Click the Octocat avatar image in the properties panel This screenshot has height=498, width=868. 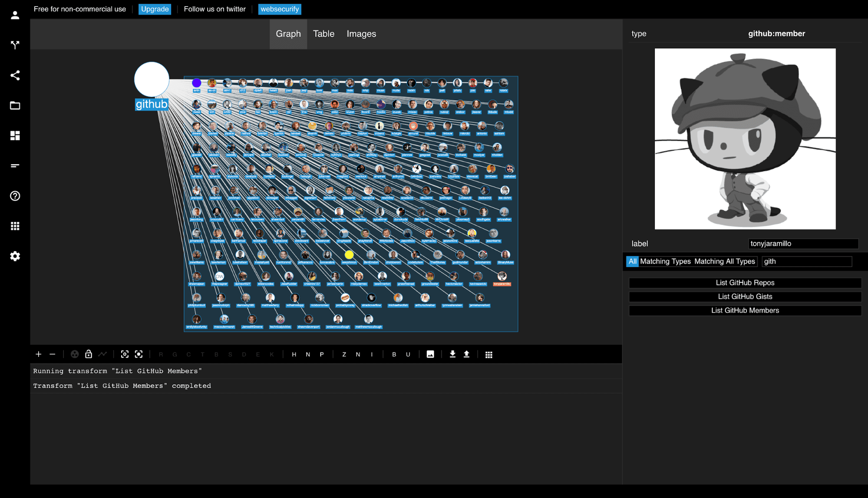(745, 139)
